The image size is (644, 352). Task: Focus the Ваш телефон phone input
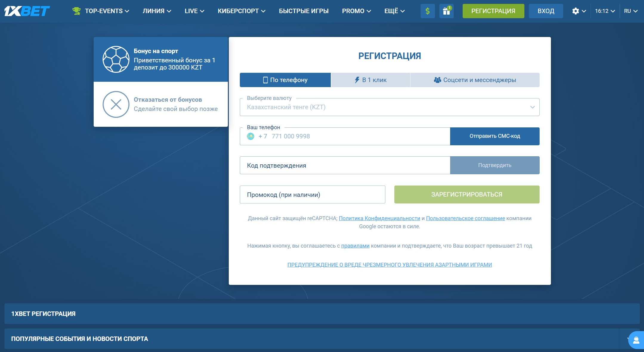coord(345,136)
